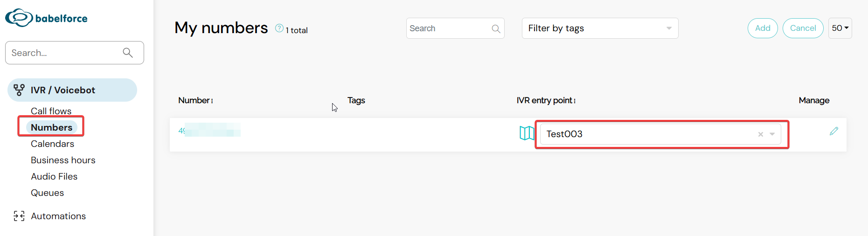The height and width of the screenshot is (236, 868).
Task: Click the IVR / Voicebot flow icon
Action: [x=19, y=90]
